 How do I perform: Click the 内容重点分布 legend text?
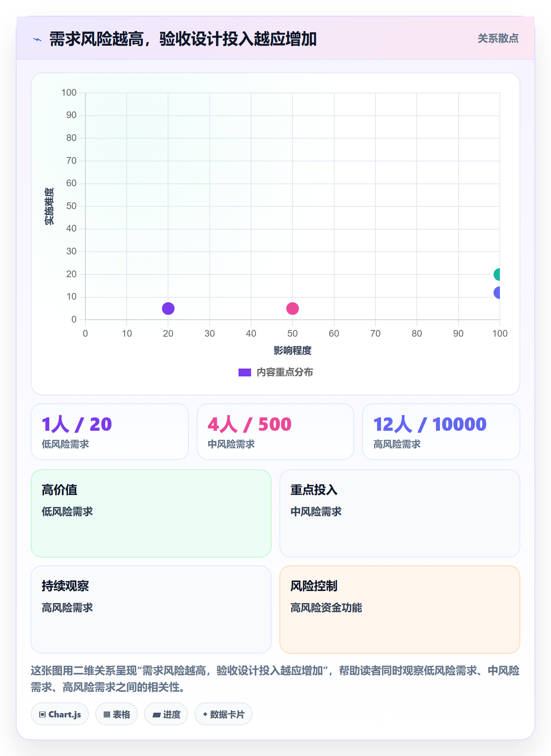[285, 372]
